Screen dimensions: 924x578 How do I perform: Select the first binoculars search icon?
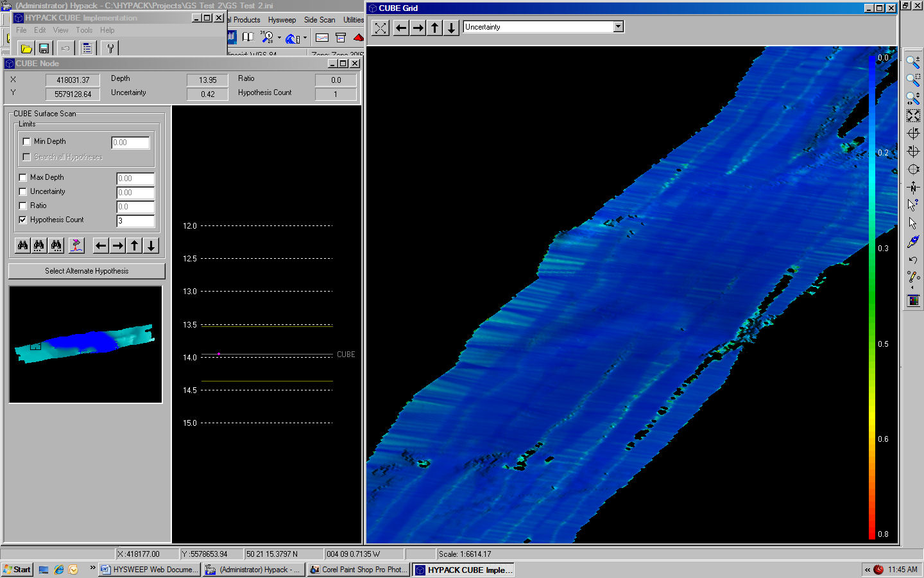tap(22, 245)
